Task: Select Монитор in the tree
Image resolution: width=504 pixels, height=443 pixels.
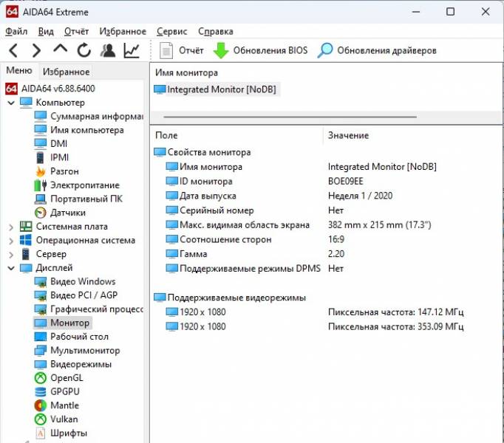Action: (62, 323)
